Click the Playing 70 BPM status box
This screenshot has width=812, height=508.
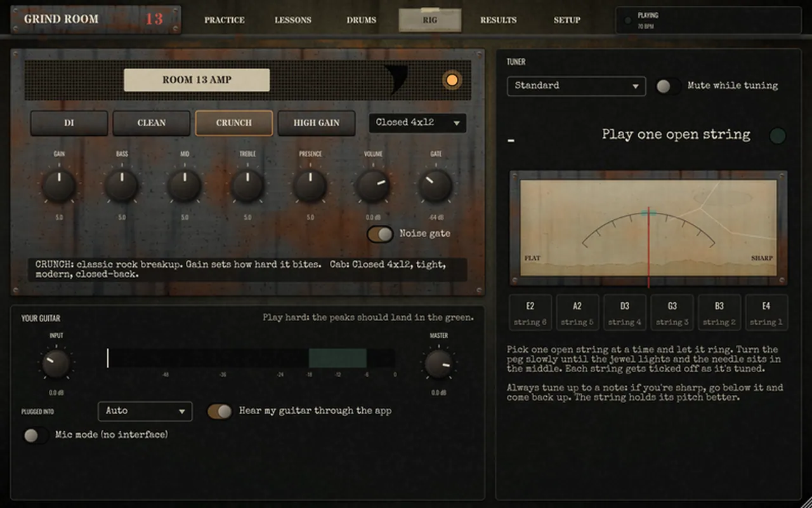[x=709, y=20]
